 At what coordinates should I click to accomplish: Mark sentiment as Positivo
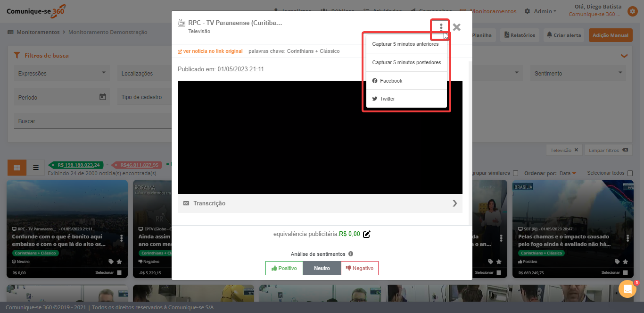tap(284, 268)
